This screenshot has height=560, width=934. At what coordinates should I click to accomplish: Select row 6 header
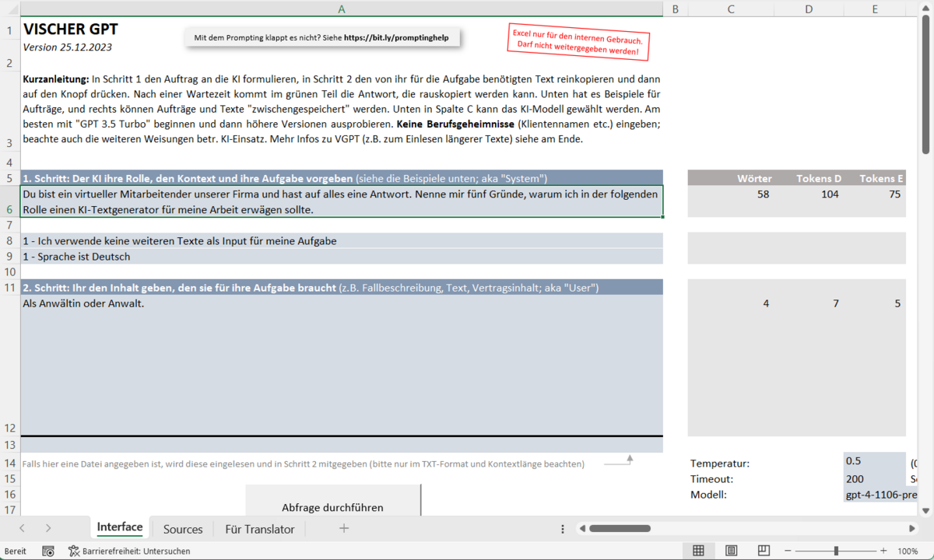click(10, 201)
